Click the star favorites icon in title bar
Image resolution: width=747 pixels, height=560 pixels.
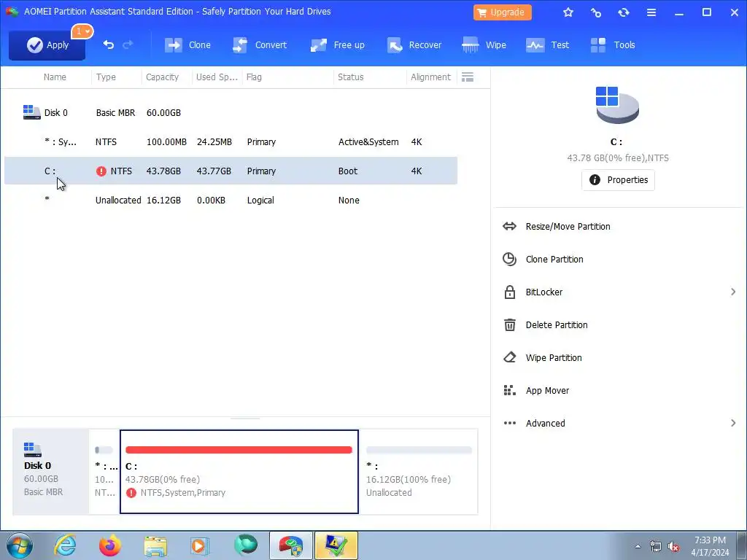(568, 12)
